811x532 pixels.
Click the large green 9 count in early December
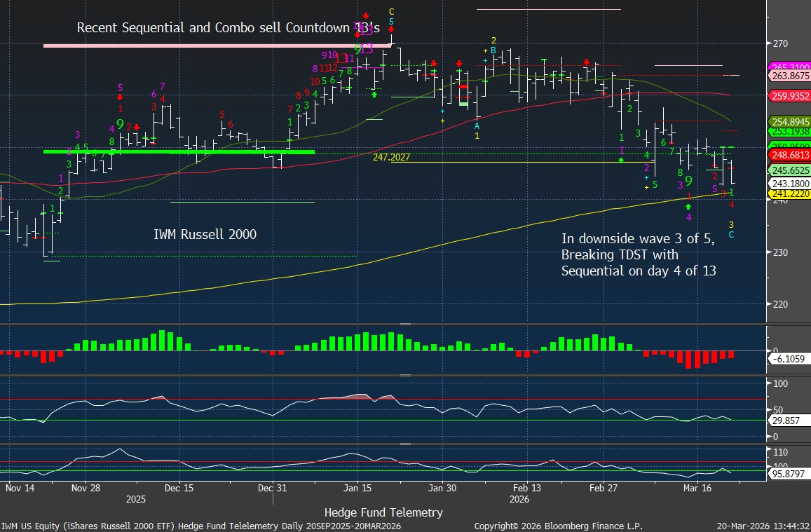[x=120, y=124]
